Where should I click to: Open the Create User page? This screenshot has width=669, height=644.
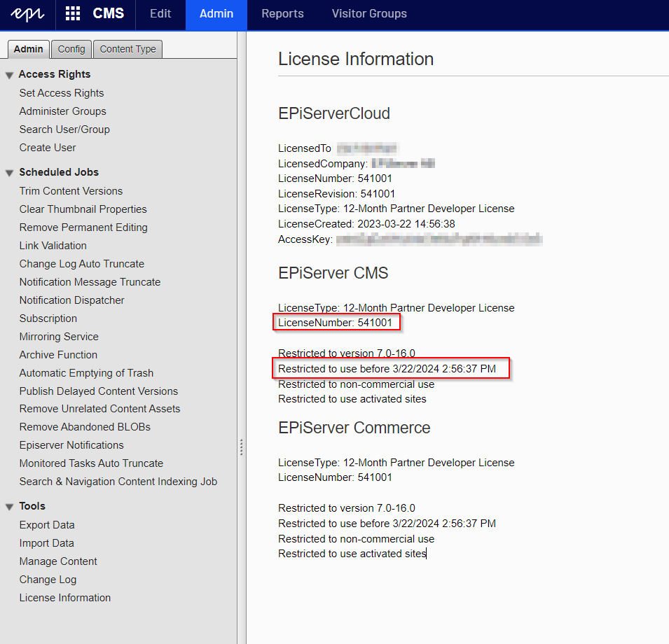click(x=48, y=148)
